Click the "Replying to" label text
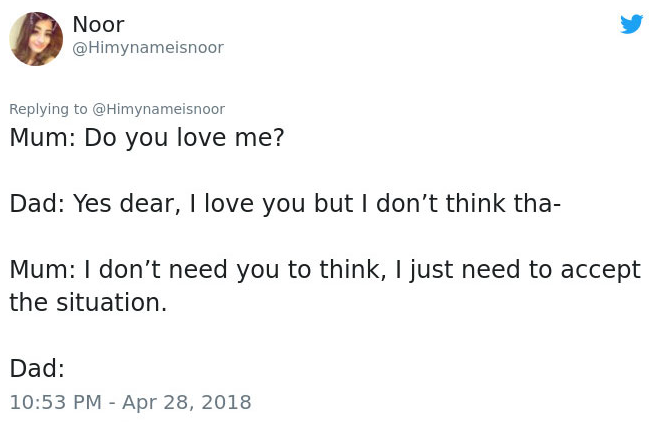Image resolution: width=658 pixels, height=422 pixels. click(x=48, y=109)
